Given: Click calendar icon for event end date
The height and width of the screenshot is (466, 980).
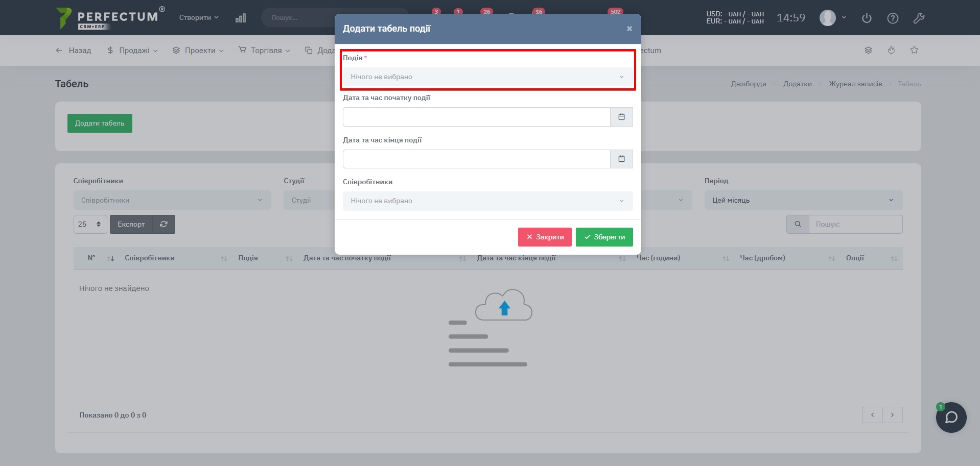Looking at the screenshot, I should point(621,159).
